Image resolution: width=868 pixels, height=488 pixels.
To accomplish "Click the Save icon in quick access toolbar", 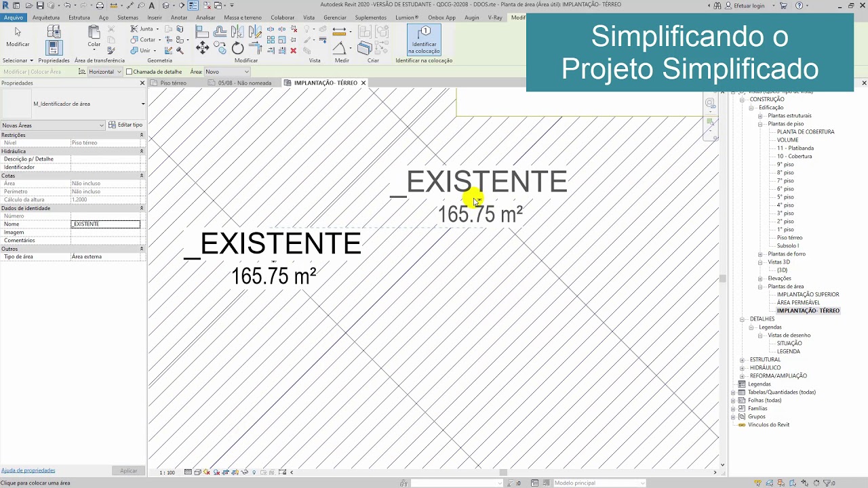I will click(40, 5).
